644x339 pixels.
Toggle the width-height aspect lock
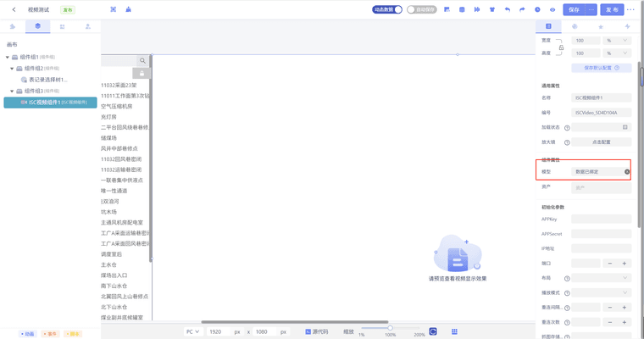(x=561, y=47)
